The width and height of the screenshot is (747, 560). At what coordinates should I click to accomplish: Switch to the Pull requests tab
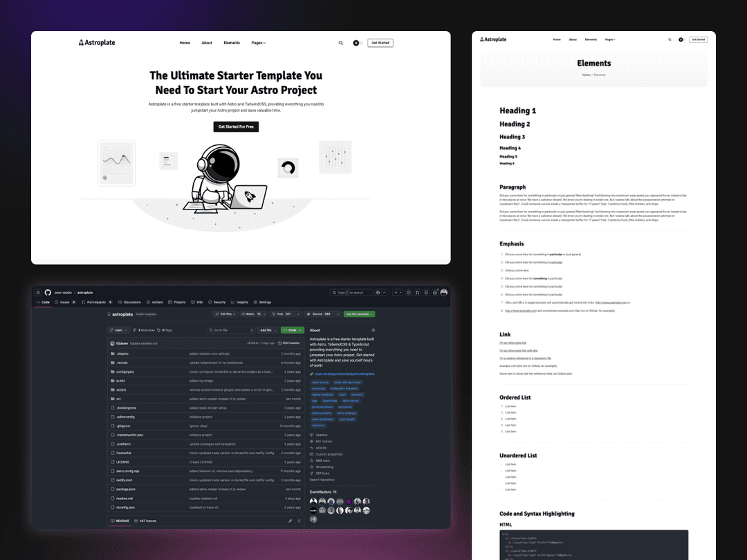click(x=95, y=302)
